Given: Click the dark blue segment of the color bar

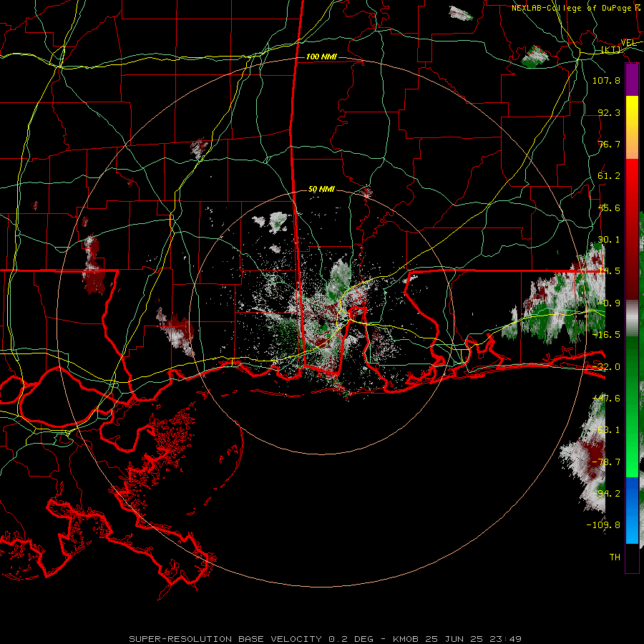Looking at the screenshot, I should 632,493.
